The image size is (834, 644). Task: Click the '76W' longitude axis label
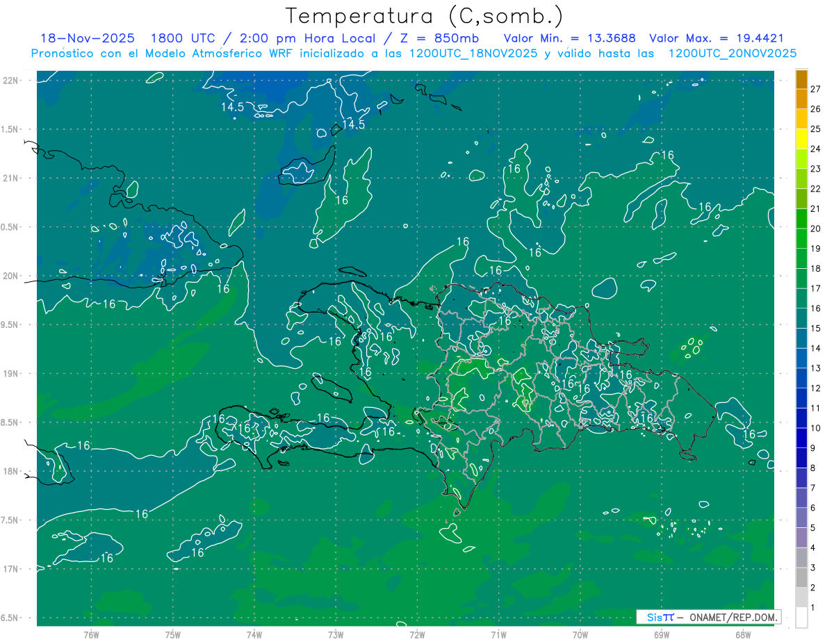(91, 635)
